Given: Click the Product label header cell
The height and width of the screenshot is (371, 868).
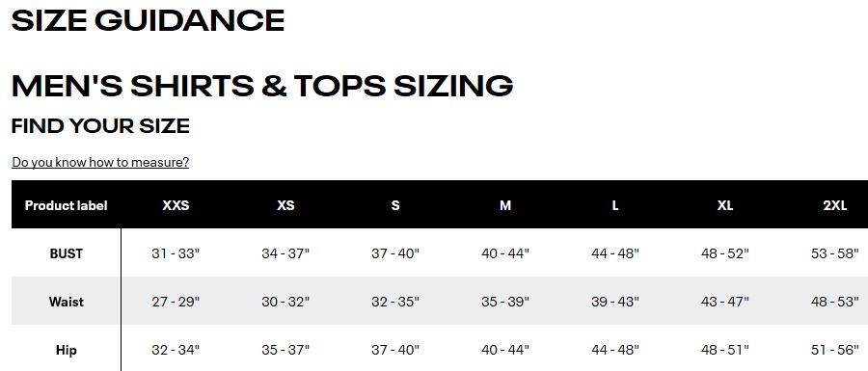Looking at the screenshot, I should [x=66, y=205].
